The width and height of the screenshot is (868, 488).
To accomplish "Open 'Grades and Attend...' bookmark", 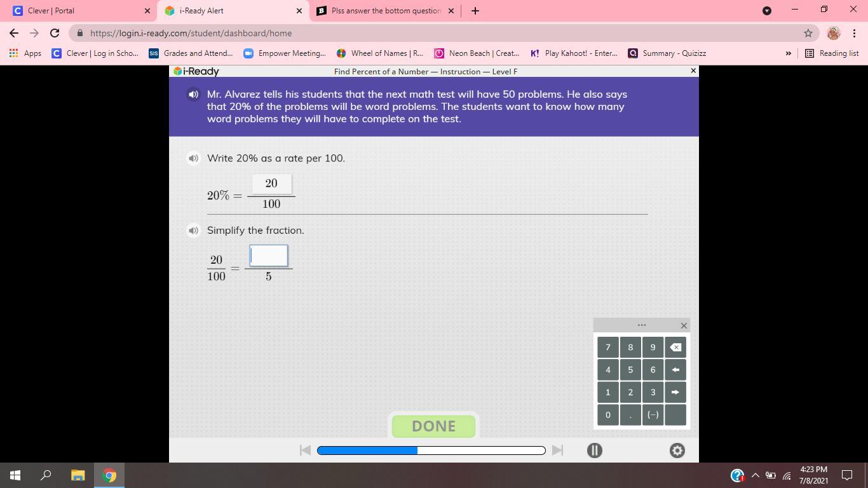I will coord(191,53).
